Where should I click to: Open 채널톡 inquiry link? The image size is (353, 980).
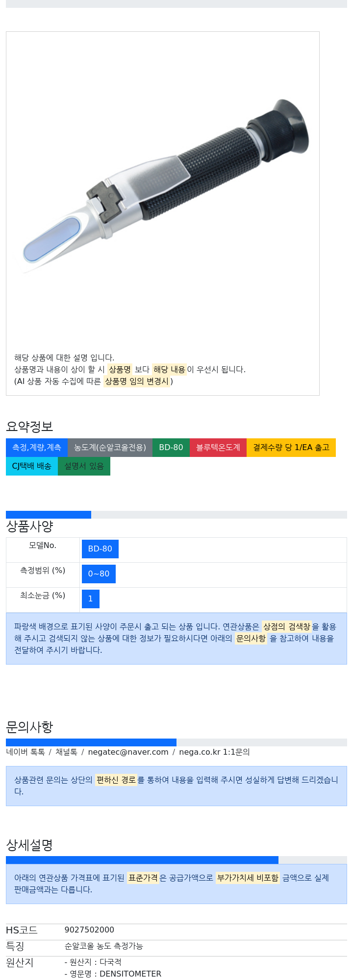click(66, 752)
